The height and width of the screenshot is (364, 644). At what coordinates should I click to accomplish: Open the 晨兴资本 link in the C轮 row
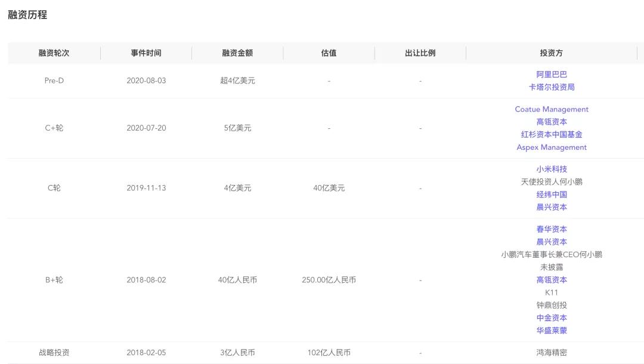point(552,207)
